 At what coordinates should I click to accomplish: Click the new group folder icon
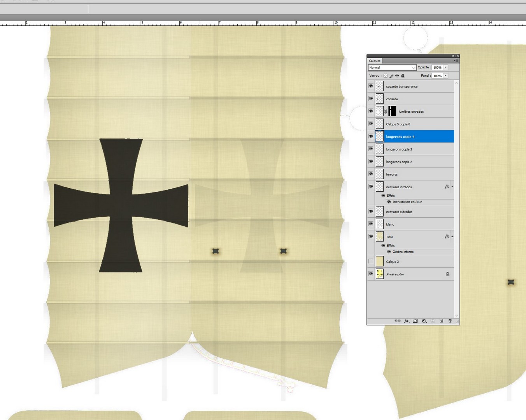tap(433, 321)
